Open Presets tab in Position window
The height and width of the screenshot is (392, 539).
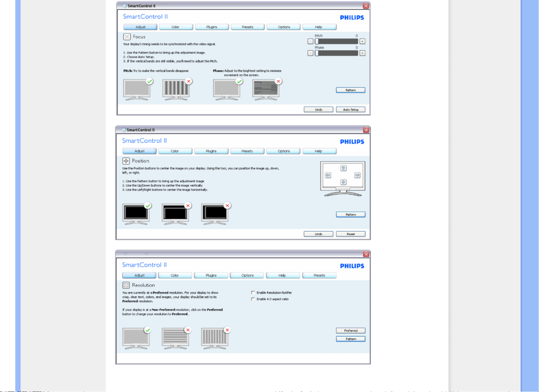pyautogui.click(x=247, y=151)
